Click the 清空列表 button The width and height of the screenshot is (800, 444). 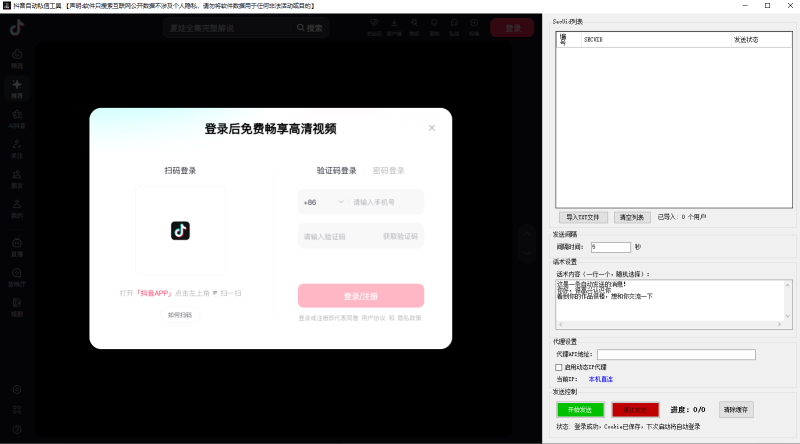[632, 217]
